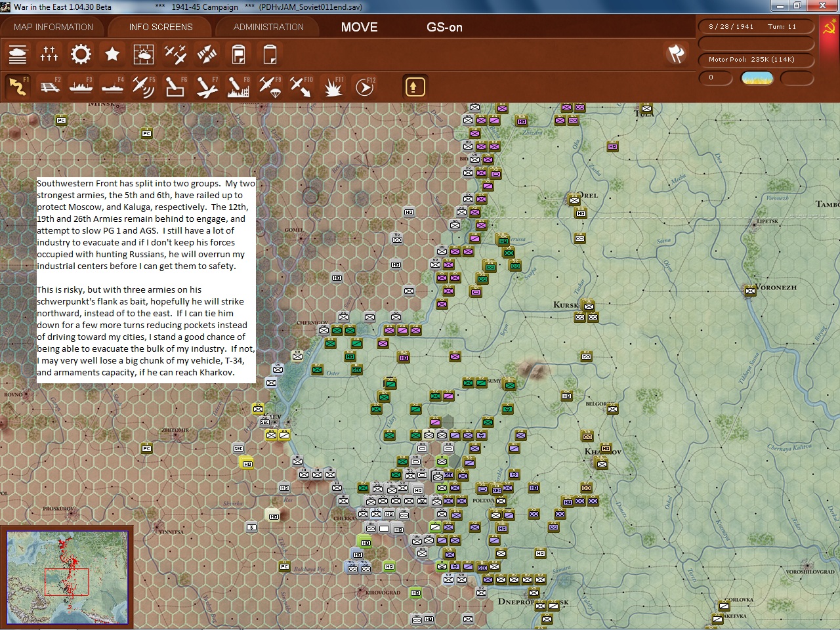Select Air transfer mode (F10)

301,86
